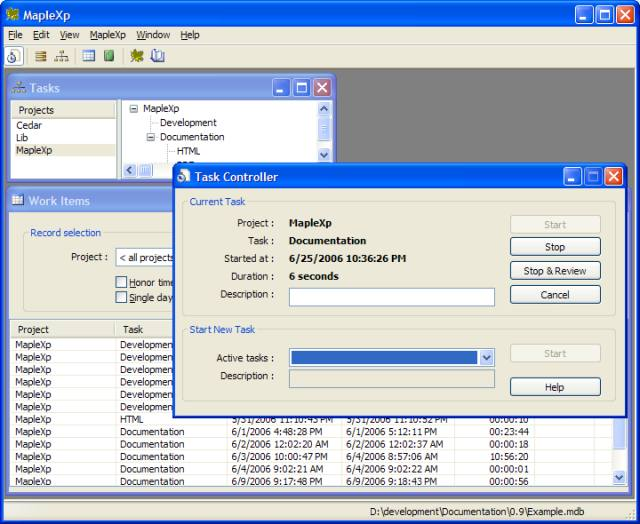Toggle the Single day checkbox

[121, 297]
